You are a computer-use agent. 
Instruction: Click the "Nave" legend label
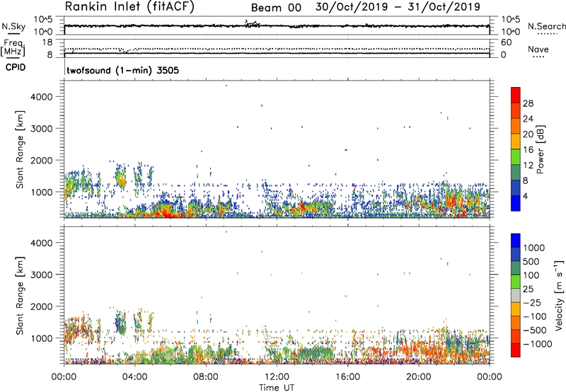[x=538, y=50]
